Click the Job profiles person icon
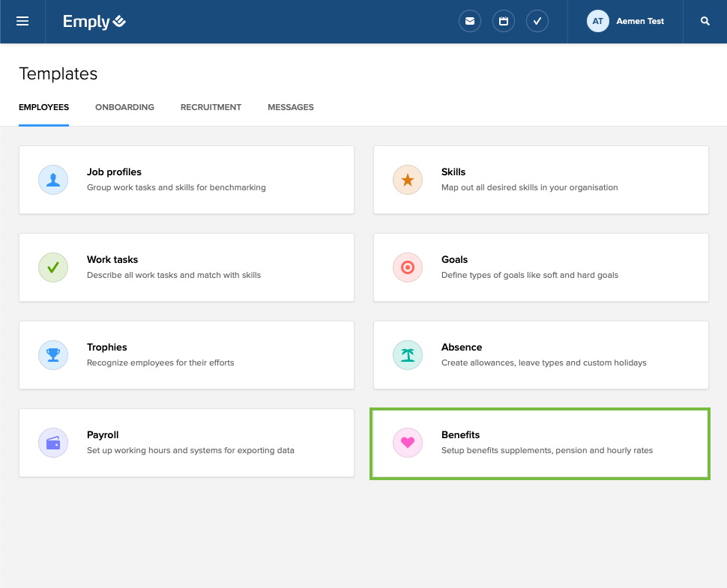This screenshot has height=588, width=727. coord(53,180)
